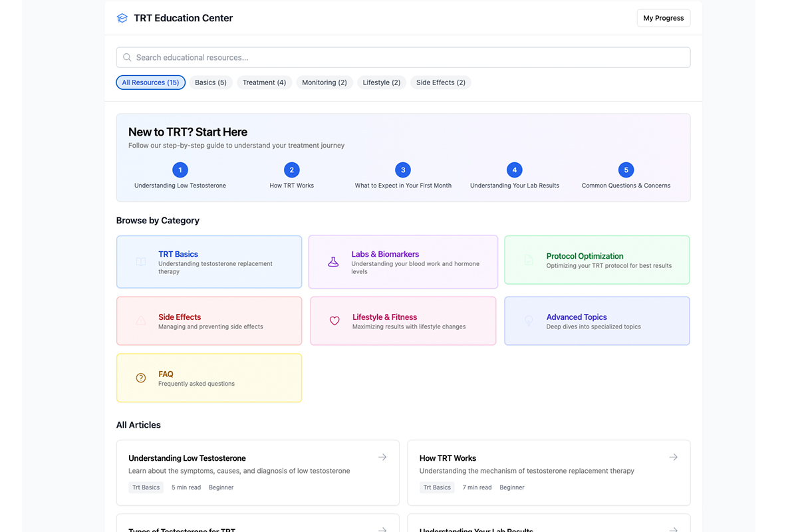Image resolution: width=798 pixels, height=532 pixels.
Task: Click the Side Effects warning triangle icon
Action: (140, 321)
